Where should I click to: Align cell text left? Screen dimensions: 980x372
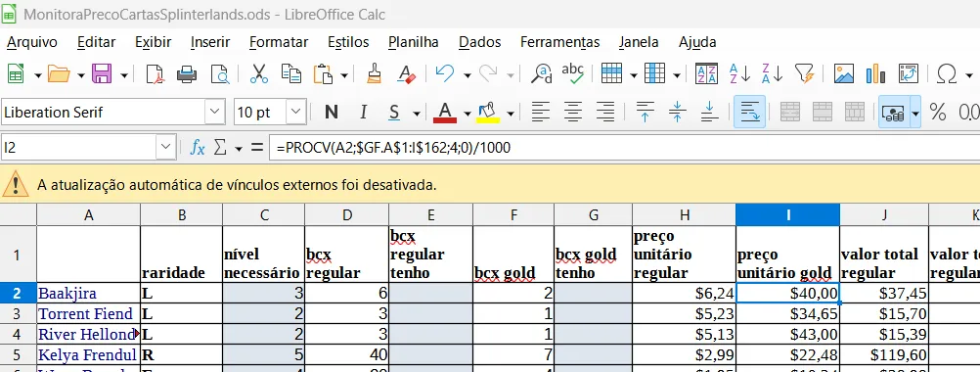541,113
